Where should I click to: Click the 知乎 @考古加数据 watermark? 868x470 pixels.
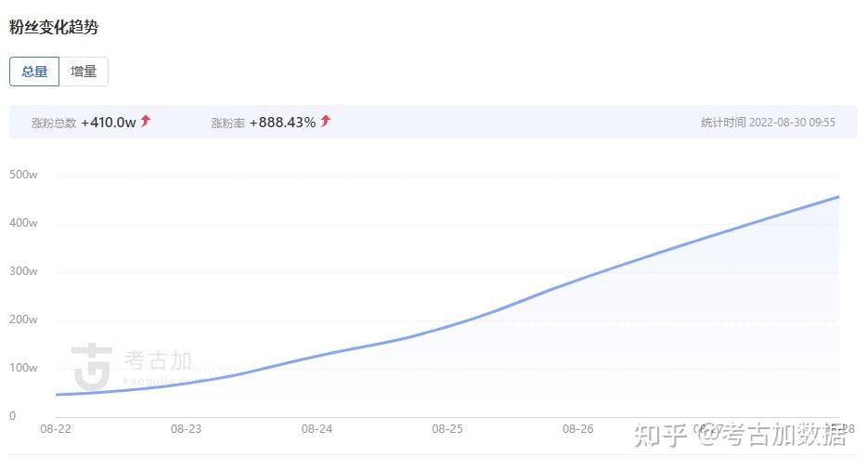pyautogui.click(x=740, y=434)
